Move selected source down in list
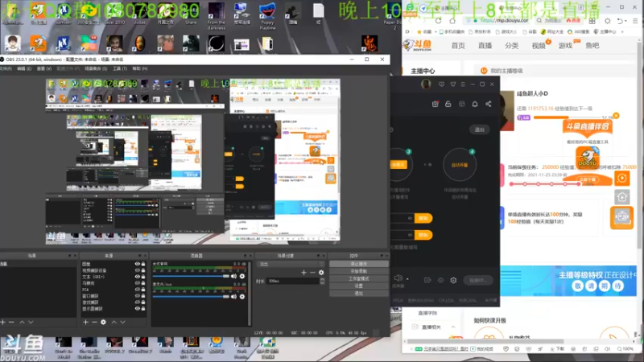The height and width of the screenshot is (362, 644). [x=122, y=323]
